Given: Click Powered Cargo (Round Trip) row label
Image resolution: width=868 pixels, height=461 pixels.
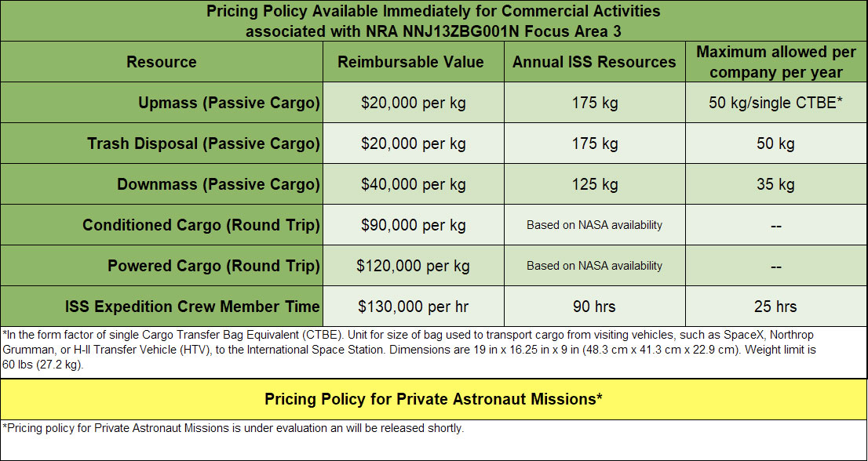Looking at the screenshot, I should point(162,267).
